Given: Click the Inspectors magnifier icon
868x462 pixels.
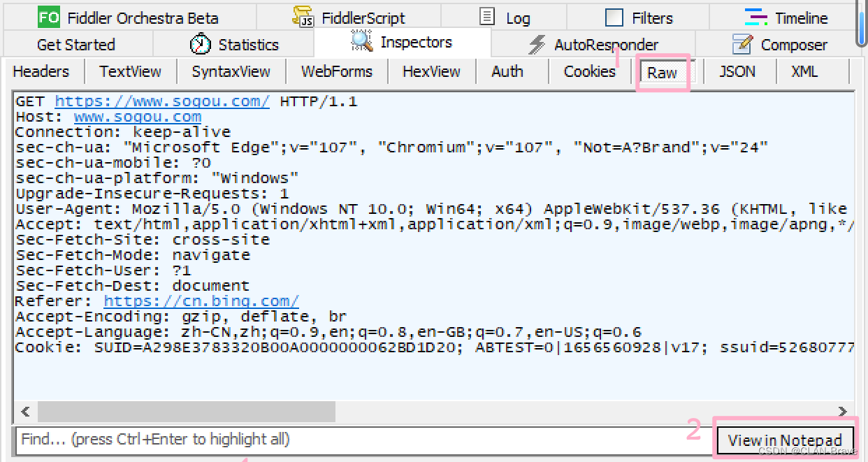Looking at the screenshot, I should pyautogui.click(x=362, y=42).
